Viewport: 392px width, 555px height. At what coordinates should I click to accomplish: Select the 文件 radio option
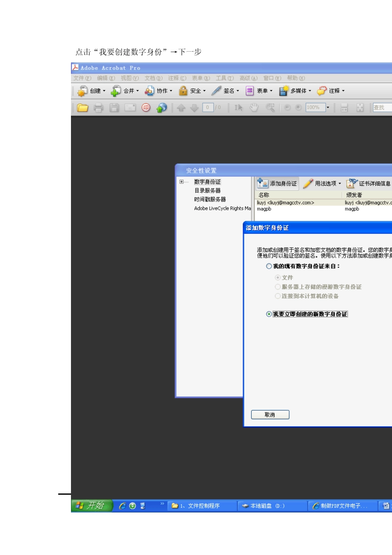[x=278, y=277]
